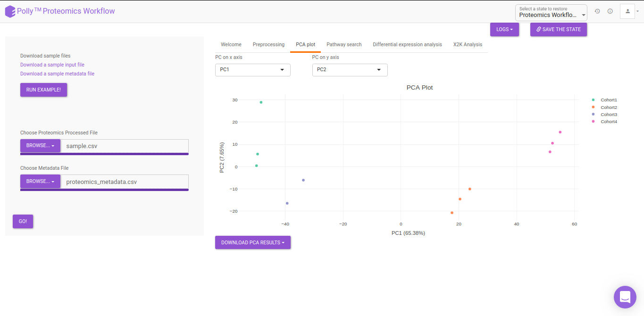644x316 pixels.
Task: Expand the Logs dropdown button
Action: click(x=504, y=29)
